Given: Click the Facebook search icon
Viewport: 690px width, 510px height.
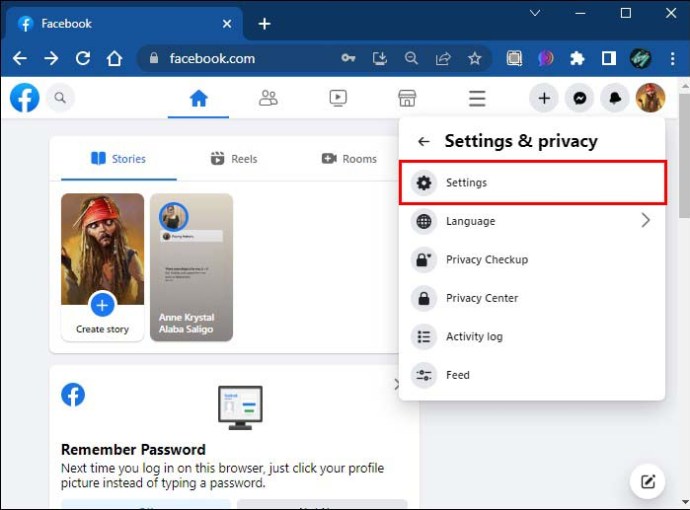Looking at the screenshot, I should click(x=60, y=98).
